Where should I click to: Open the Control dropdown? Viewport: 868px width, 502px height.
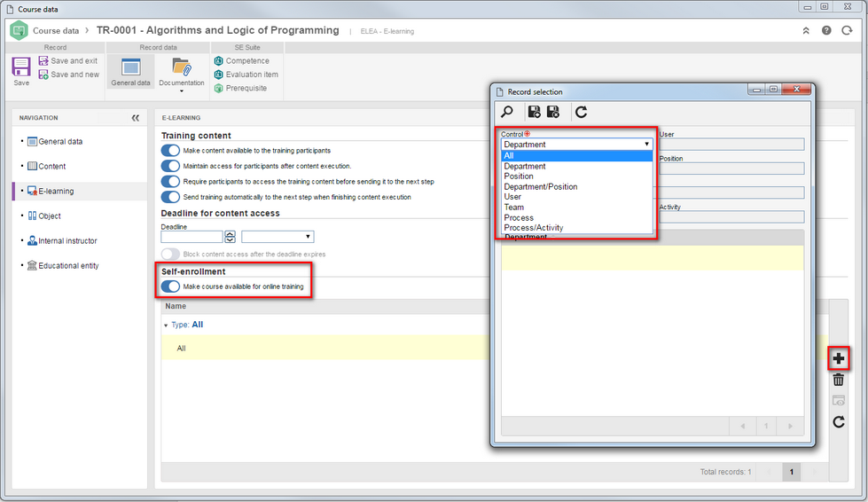[577, 145]
